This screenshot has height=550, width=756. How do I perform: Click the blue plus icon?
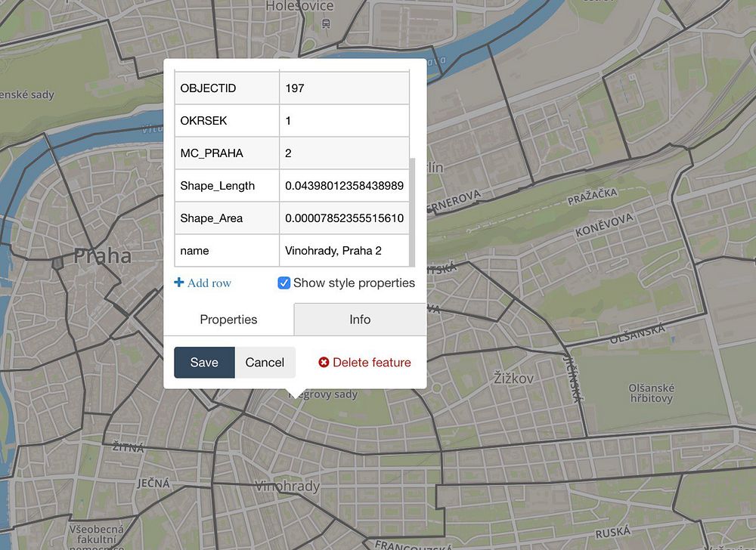click(179, 283)
